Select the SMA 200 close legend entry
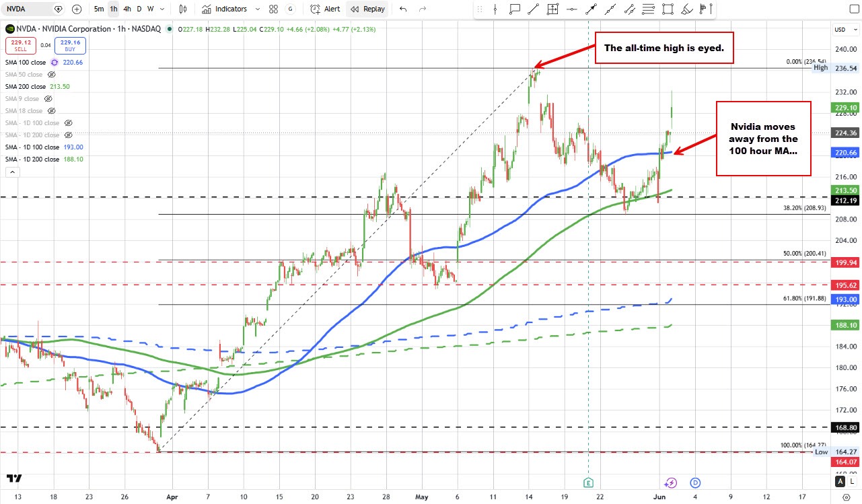 tap(26, 87)
